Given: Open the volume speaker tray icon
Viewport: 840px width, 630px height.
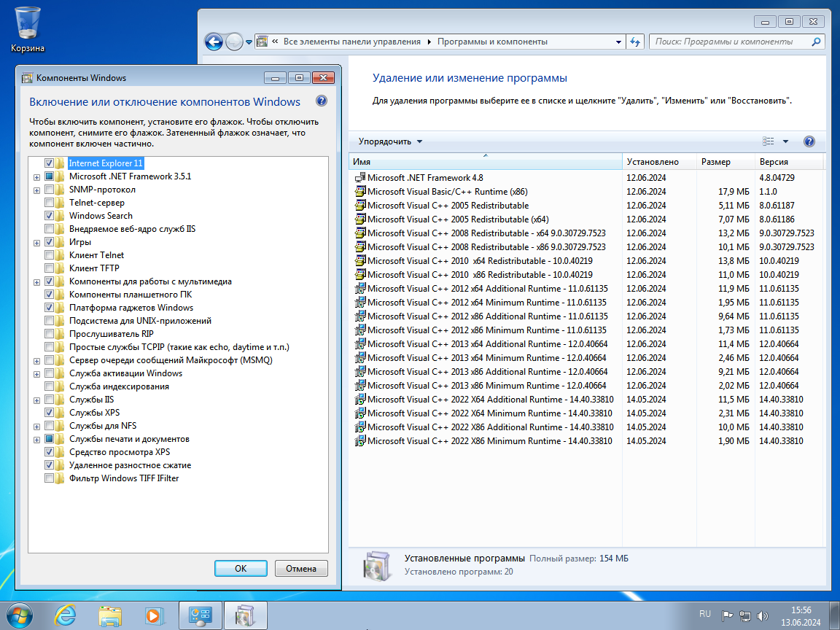Looking at the screenshot, I should (762, 615).
